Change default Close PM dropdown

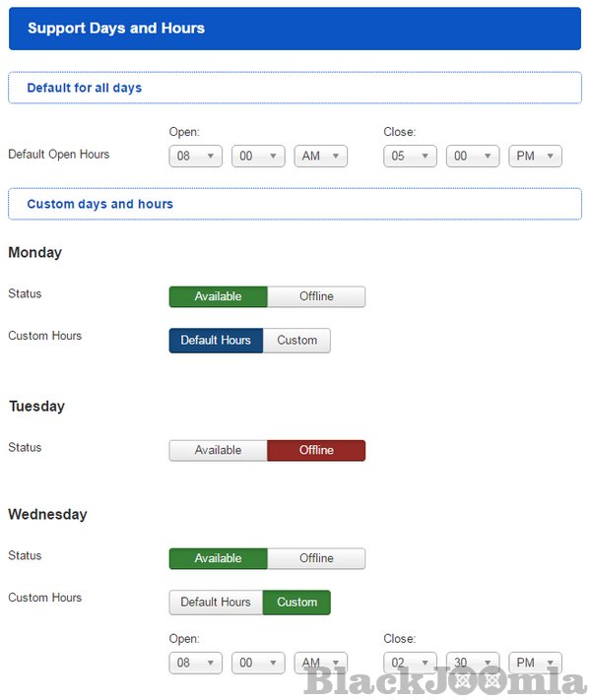[535, 156]
